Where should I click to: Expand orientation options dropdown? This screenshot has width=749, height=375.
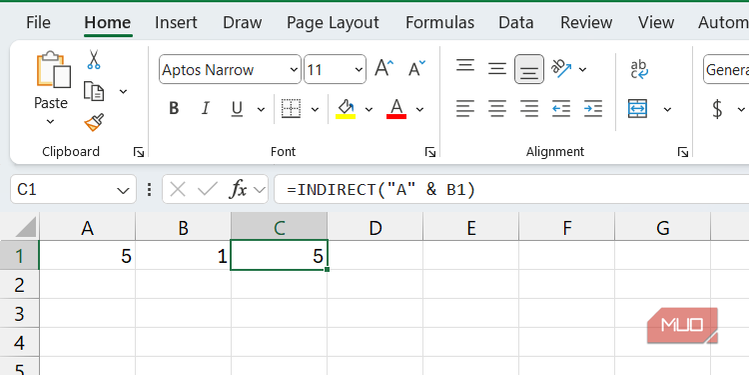coord(583,70)
